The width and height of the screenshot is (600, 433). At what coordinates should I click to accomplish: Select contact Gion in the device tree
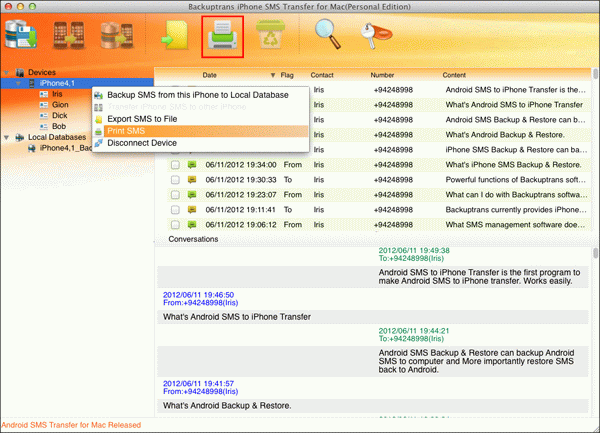point(60,105)
